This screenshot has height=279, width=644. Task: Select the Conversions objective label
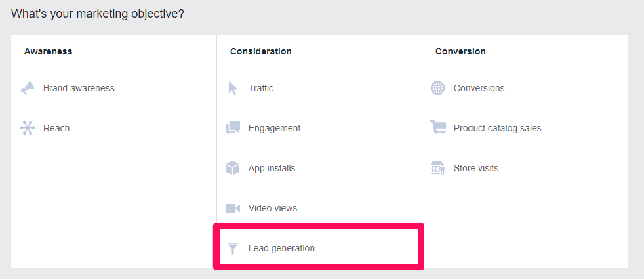(479, 88)
